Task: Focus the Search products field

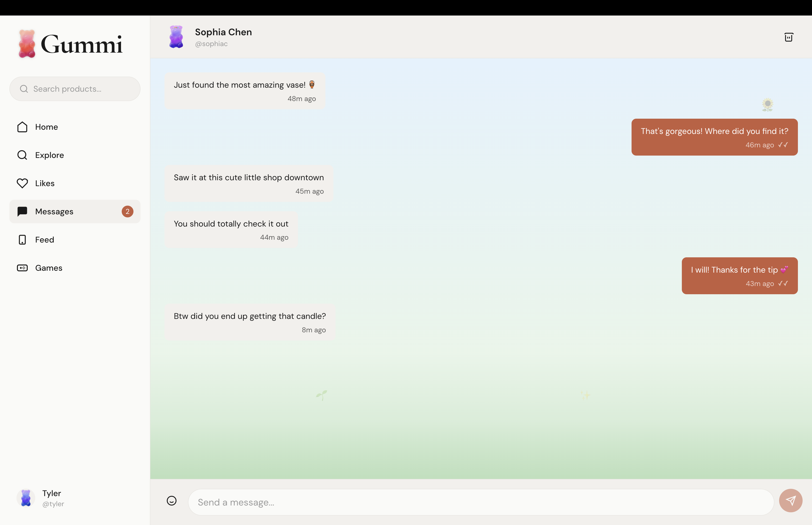Action: coord(78,89)
